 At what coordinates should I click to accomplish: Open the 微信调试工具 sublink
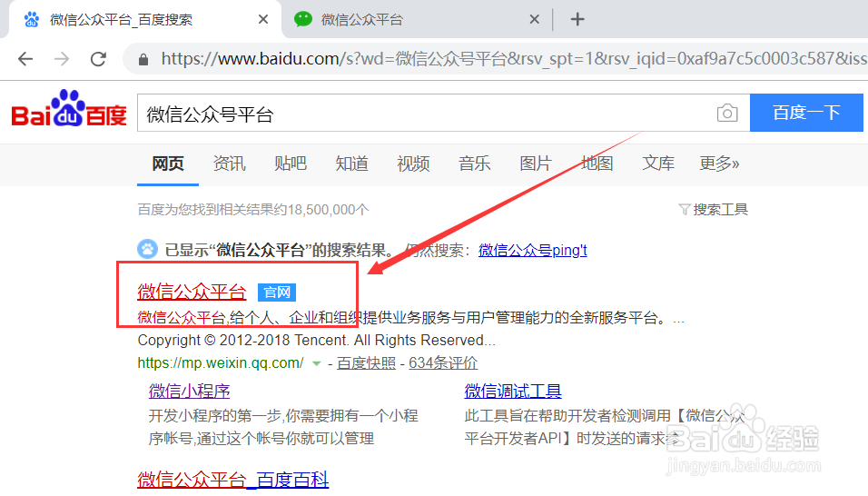[513, 392]
